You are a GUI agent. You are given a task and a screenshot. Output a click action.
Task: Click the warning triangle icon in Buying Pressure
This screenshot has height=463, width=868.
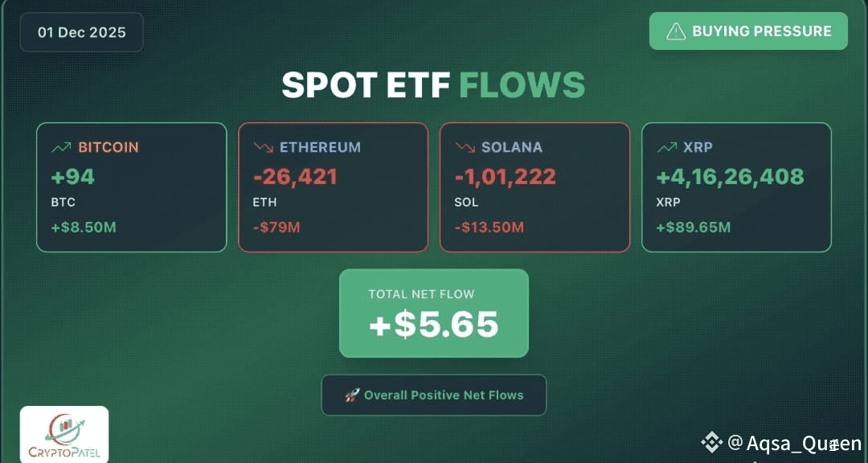point(677,31)
